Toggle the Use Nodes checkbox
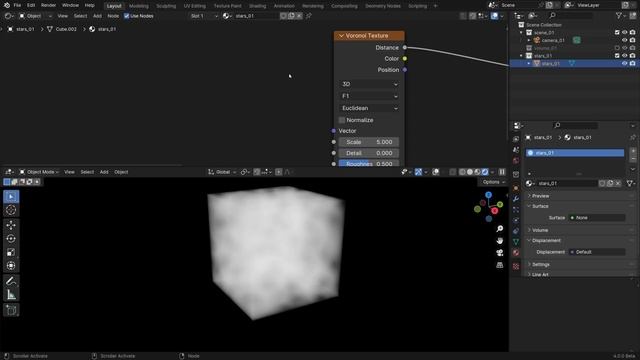Viewport: 640px width, 360px height. tap(127, 16)
